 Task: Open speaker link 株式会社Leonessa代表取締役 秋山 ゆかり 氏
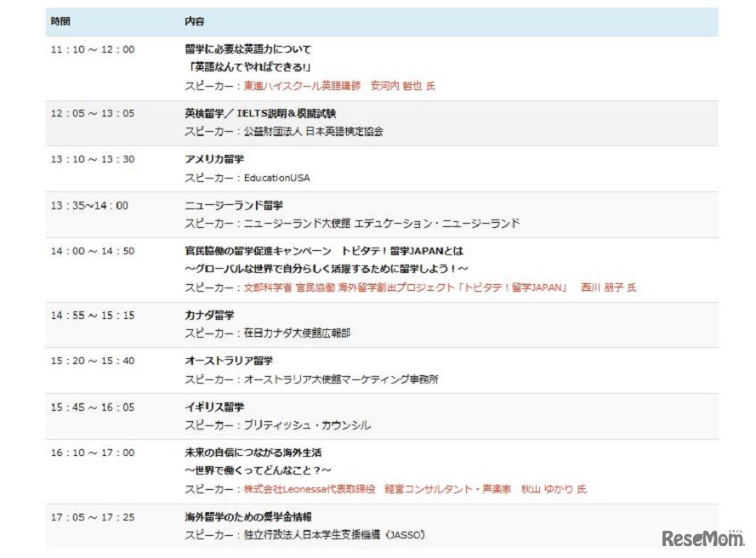coord(415,489)
